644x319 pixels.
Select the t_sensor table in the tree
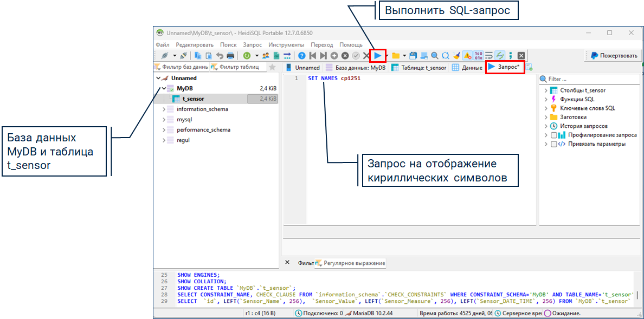[193, 99]
